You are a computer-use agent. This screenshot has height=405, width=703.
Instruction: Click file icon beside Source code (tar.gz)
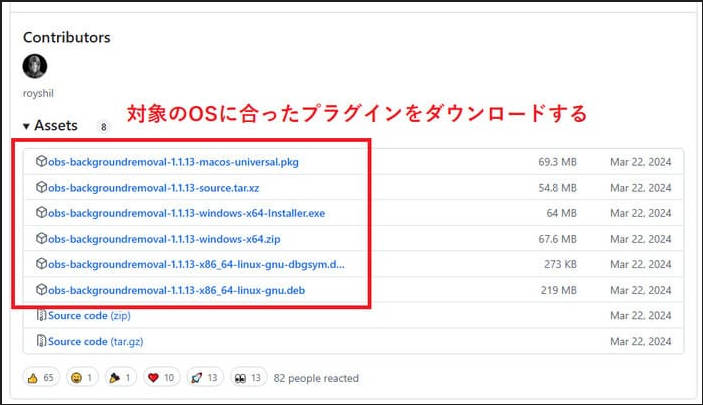point(41,341)
